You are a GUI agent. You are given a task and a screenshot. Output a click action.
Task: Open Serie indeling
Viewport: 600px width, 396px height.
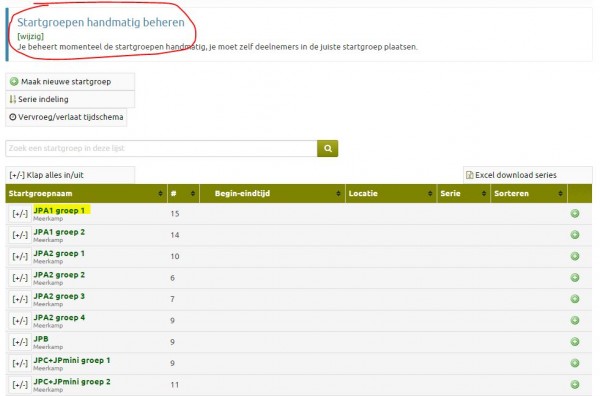(x=70, y=99)
